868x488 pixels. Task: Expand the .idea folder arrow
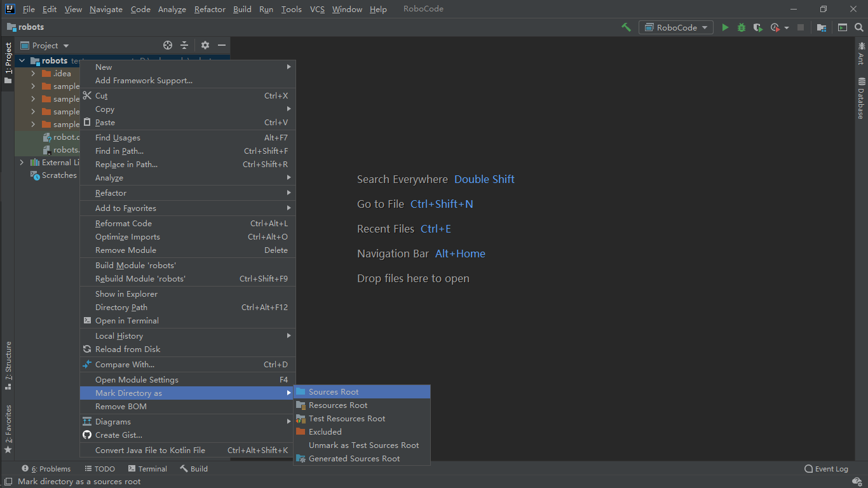33,74
